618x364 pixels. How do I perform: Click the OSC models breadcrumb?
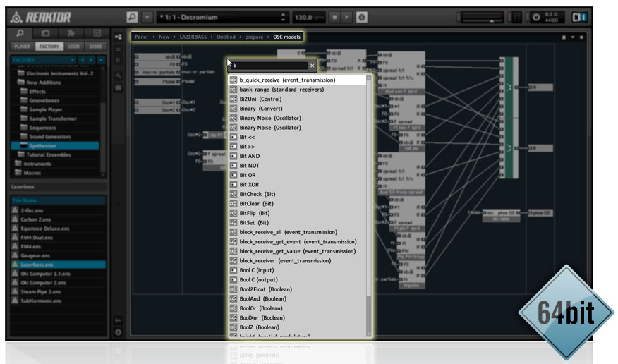tap(287, 37)
